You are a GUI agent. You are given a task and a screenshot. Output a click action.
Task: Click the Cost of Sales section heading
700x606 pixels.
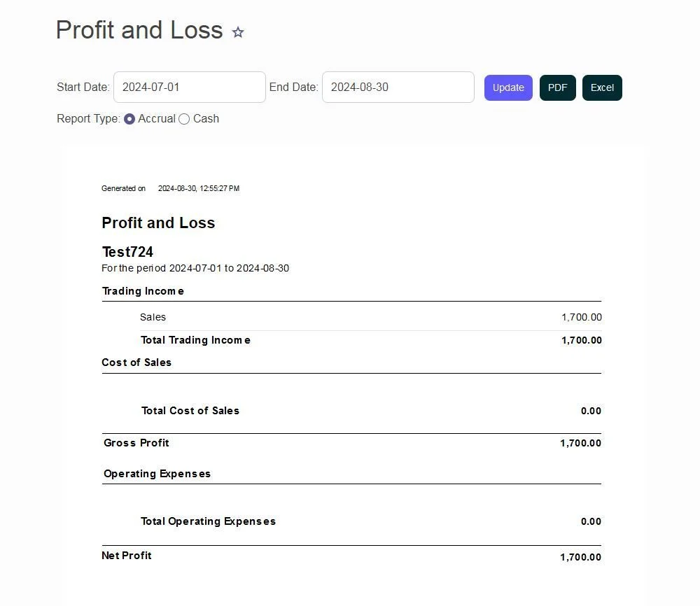[136, 362]
